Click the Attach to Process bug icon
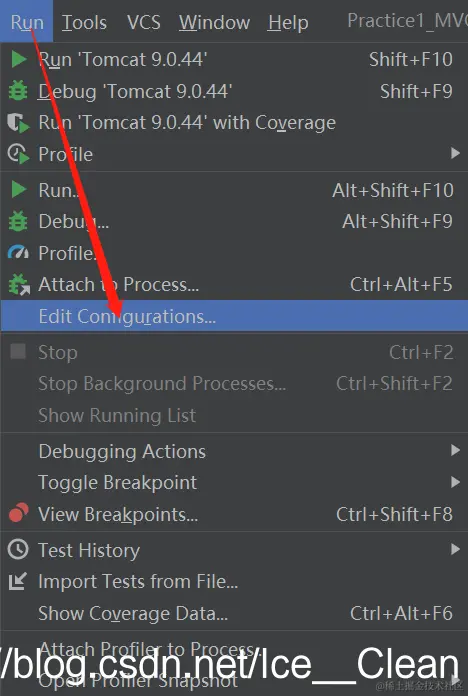 (x=19, y=285)
